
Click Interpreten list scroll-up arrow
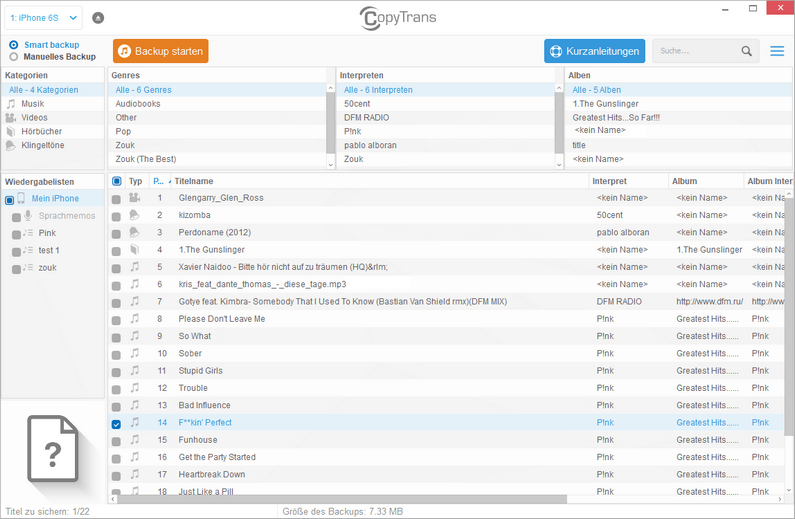(559, 88)
